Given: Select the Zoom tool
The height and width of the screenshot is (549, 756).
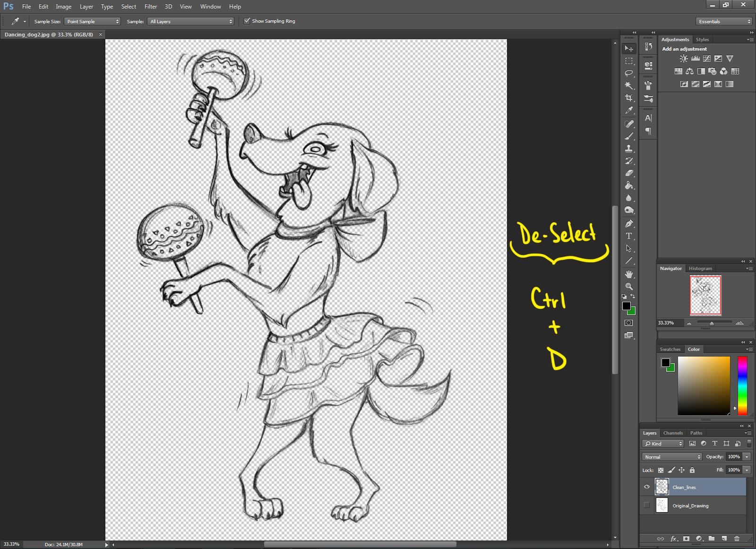Looking at the screenshot, I should tap(629, 287).
